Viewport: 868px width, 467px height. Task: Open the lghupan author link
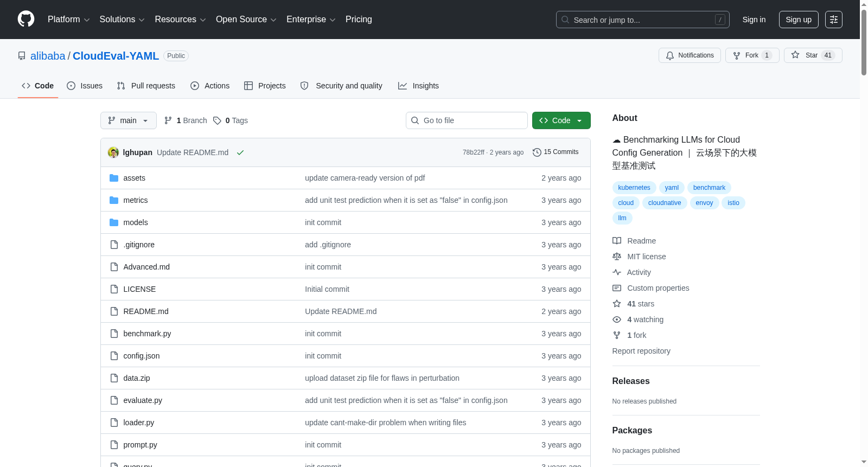pyautogui.click(x=138, y=152)
